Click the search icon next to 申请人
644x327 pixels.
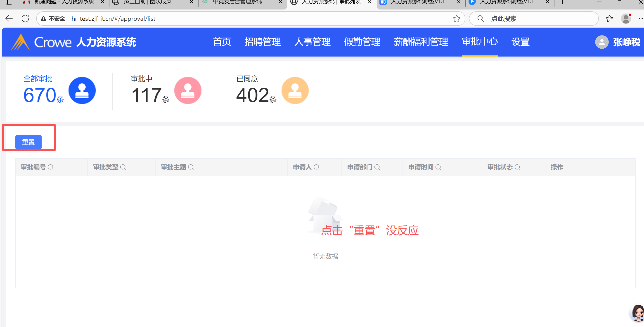tap(317, 167)
